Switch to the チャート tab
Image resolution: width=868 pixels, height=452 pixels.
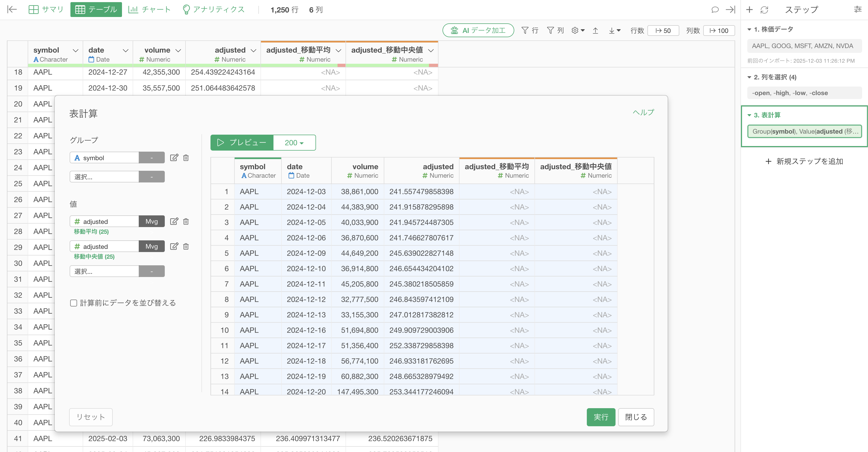pos(150,10)
